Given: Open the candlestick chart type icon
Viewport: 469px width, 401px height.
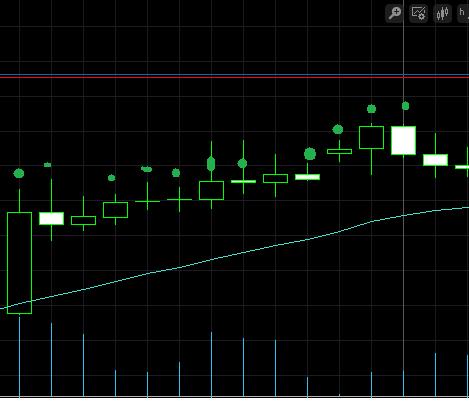Looking at the screenshot, I should click(x=442, y=14).
